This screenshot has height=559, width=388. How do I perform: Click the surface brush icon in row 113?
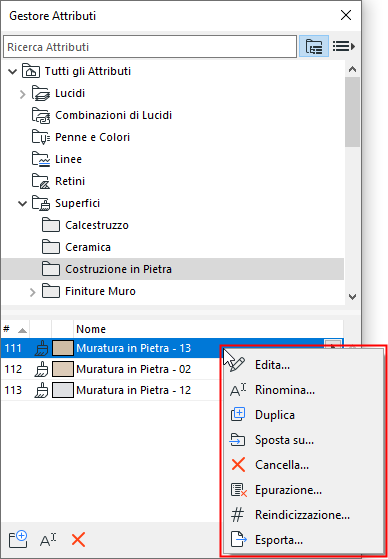(x=41, y=390)
